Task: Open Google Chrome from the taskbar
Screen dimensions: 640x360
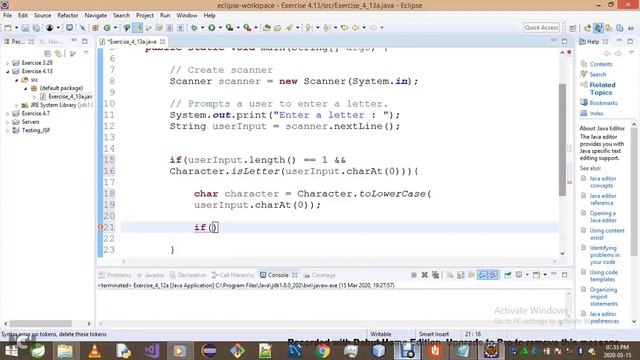Action: click(x=322, y=351)
